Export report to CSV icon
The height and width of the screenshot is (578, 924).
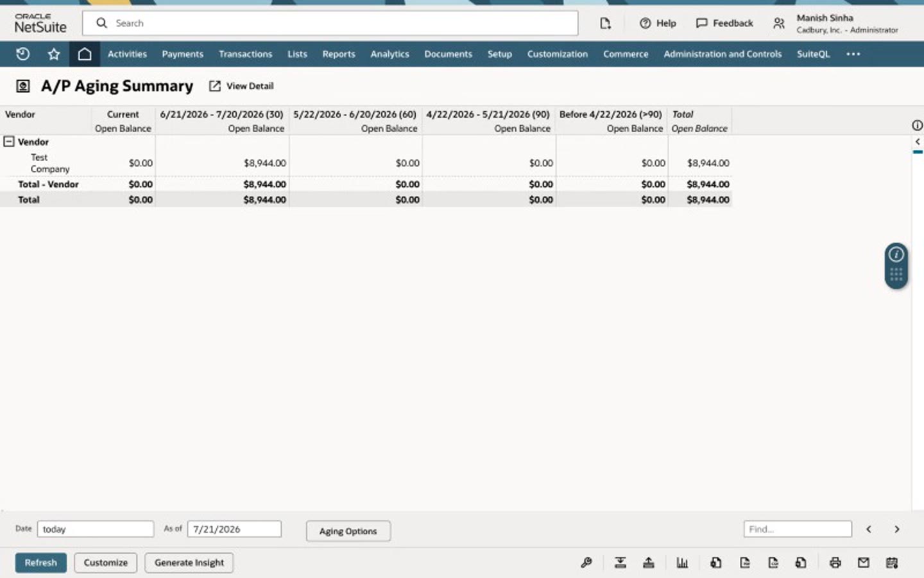773,563
